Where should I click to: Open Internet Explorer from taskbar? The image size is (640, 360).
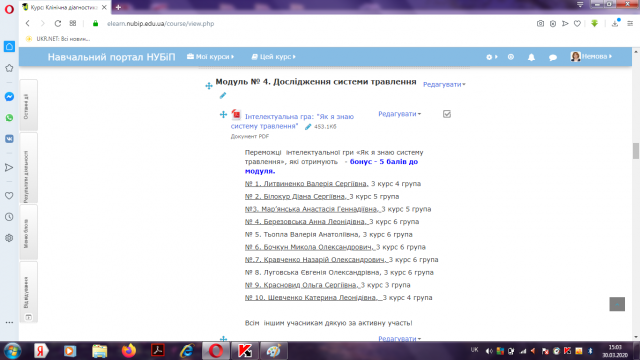(x=187, y=351)
